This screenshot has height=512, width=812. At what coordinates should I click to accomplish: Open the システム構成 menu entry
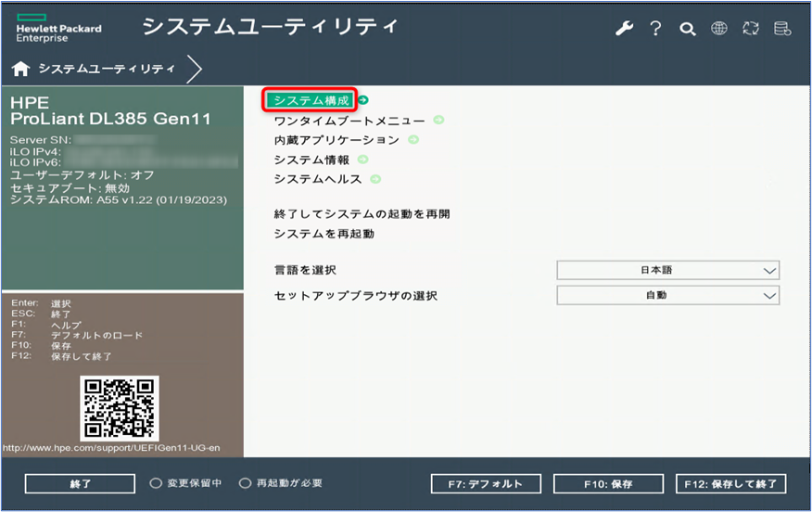click(310, 100)
